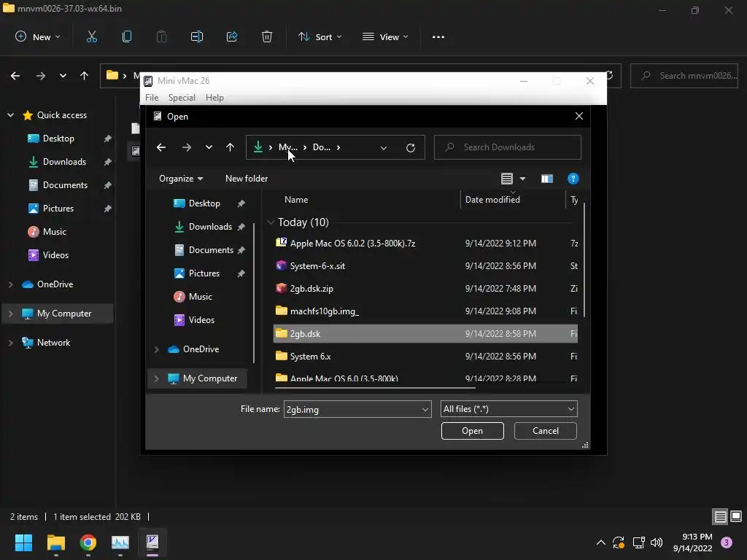Viewport: 747px width, 560px height.
Task: Select Videos in the Open dialog sidebar
Action: (201, 320)
